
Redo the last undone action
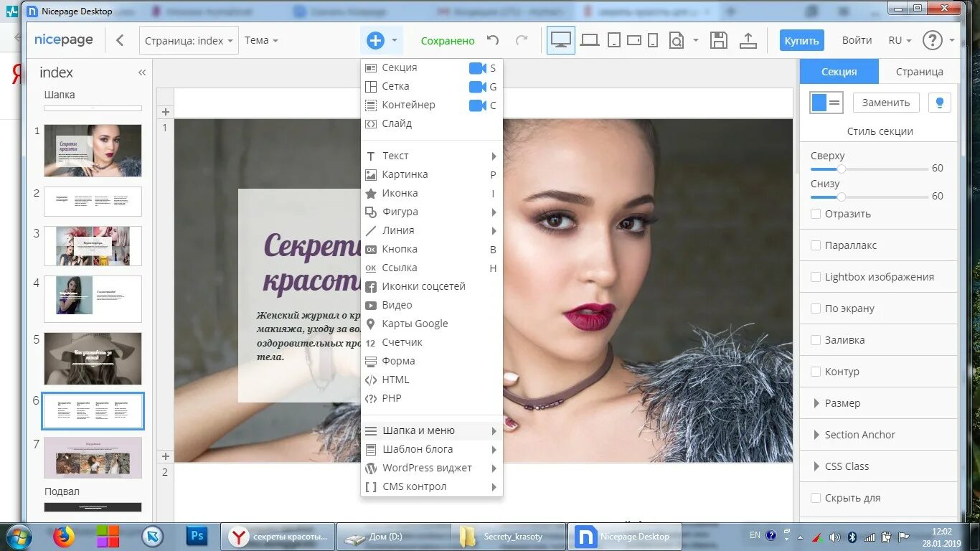[x=522, y=41]
